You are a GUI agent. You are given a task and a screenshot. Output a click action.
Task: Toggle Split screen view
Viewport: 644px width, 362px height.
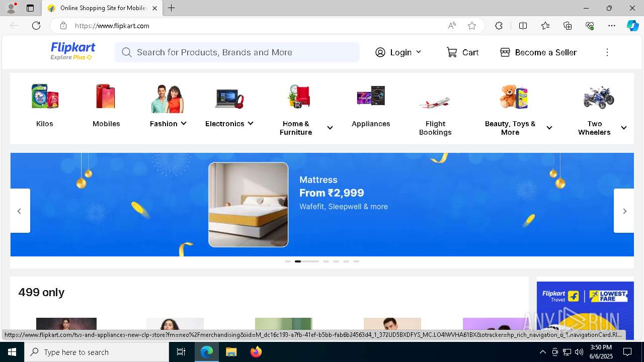click(x=523, y=26)
